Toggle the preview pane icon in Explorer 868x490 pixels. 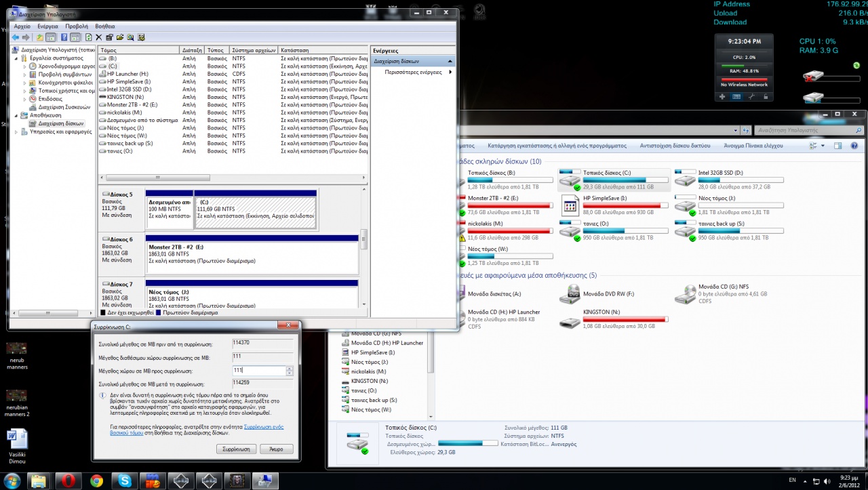coord(837,146)
